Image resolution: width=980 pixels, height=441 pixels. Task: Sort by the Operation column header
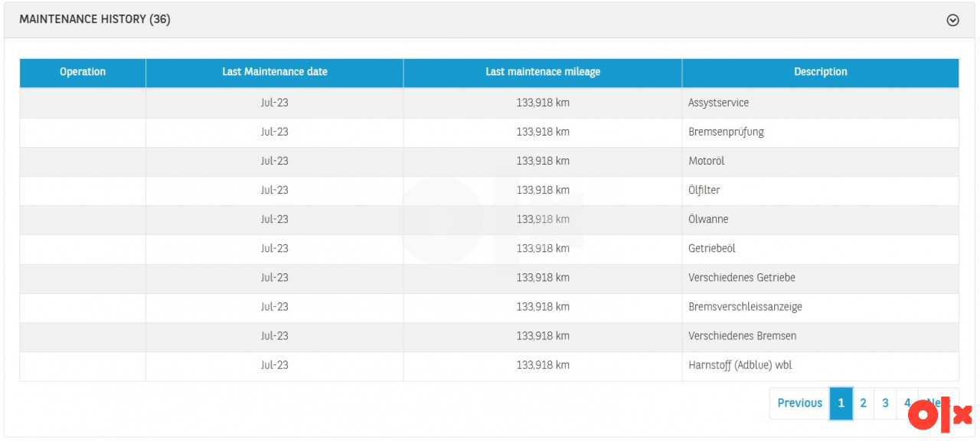click(x=83, y=72)
